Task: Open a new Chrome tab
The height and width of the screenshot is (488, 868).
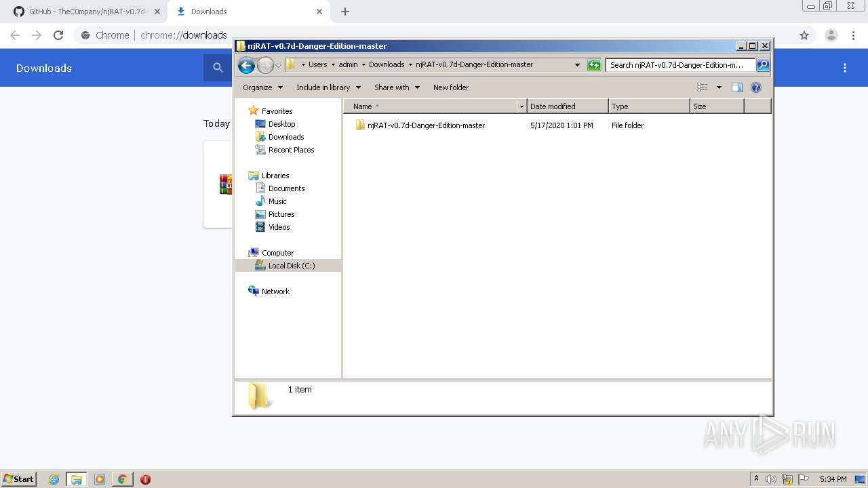Action: pos(345,12)
